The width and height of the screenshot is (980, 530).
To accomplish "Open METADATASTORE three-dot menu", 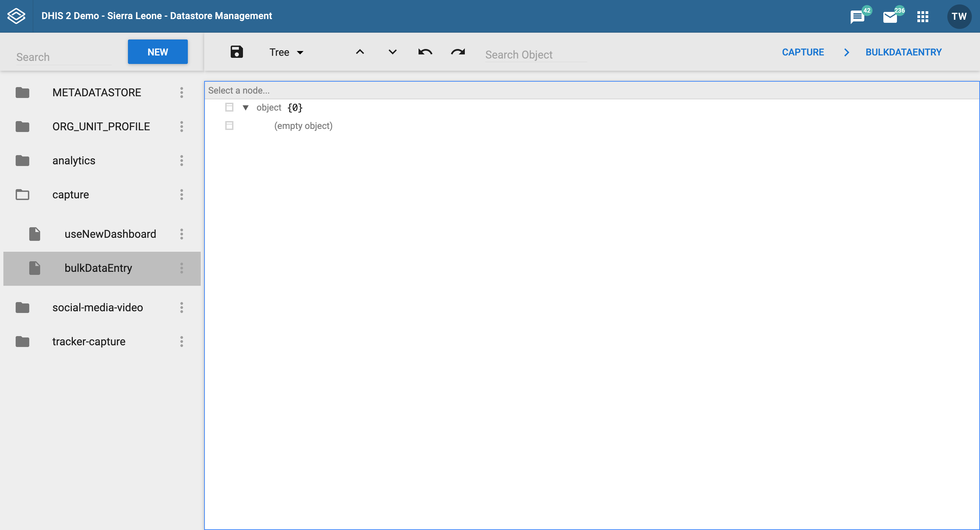I will pyautogui.click(x=182, y=93).
